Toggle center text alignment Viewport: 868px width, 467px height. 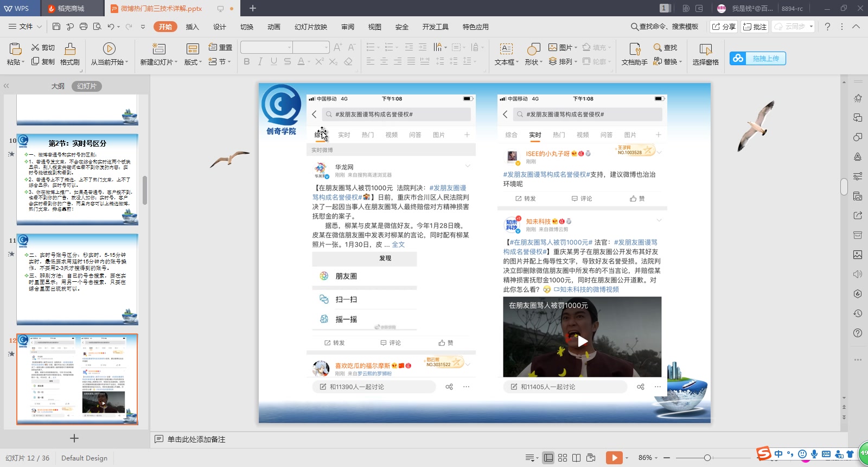384,61
